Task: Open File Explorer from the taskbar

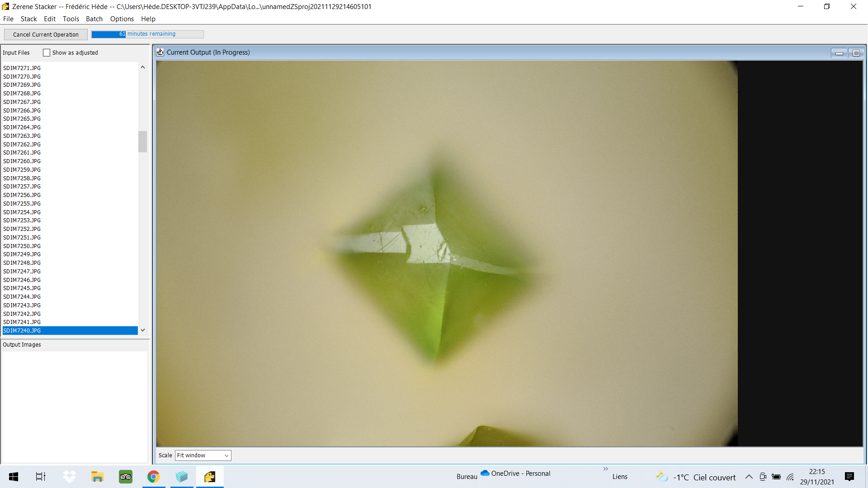Action: coord(97,477)
